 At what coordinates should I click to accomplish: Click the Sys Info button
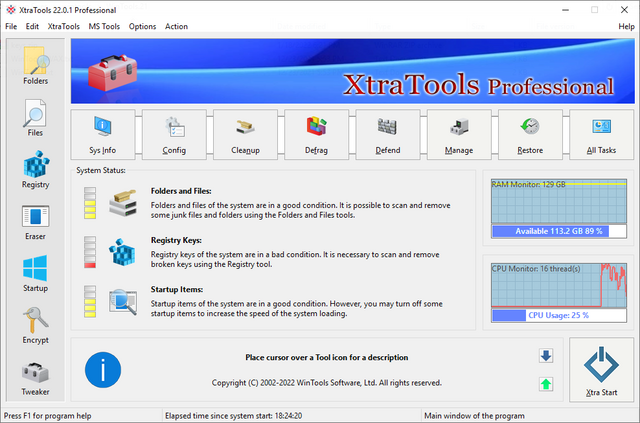[103, 134]
